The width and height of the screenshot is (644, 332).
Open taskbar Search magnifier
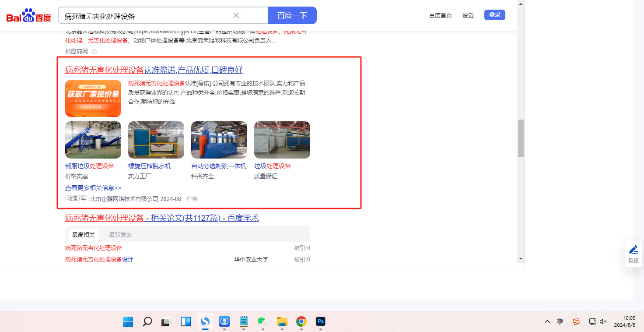click(147, 322)
